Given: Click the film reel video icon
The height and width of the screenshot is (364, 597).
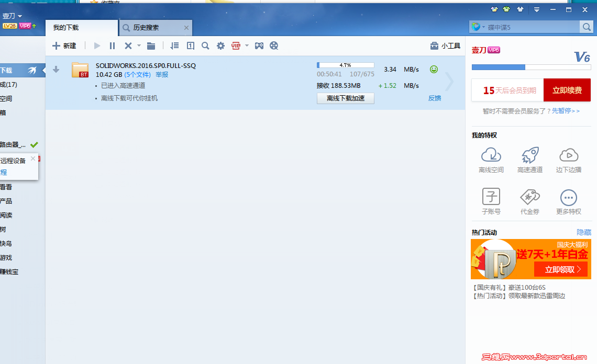Looking at the screenshot, I should point(274,46).
